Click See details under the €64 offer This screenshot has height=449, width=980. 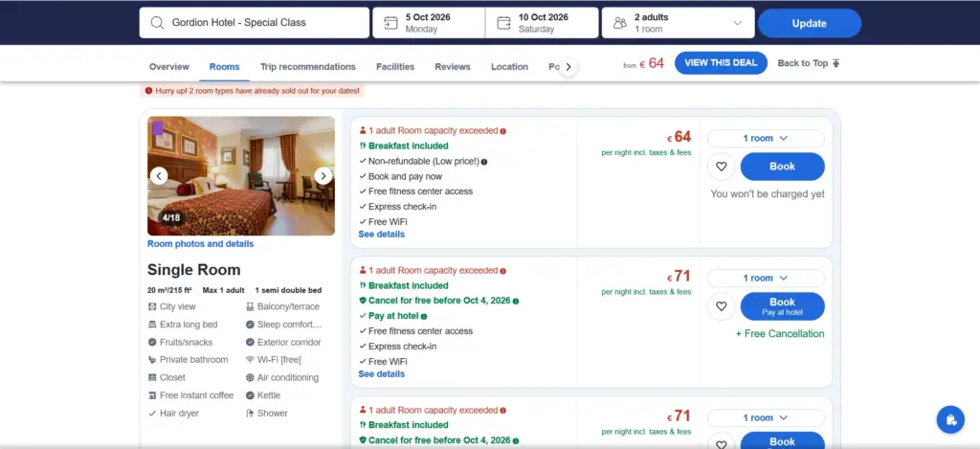(x=381, y=234)
